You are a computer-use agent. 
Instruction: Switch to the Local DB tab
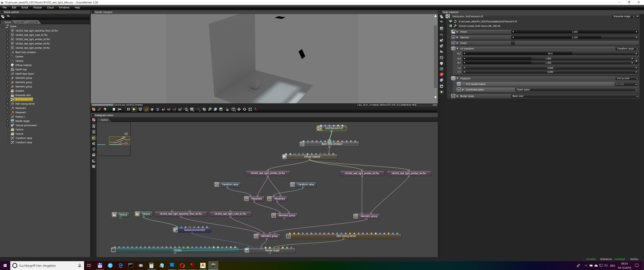33,22
